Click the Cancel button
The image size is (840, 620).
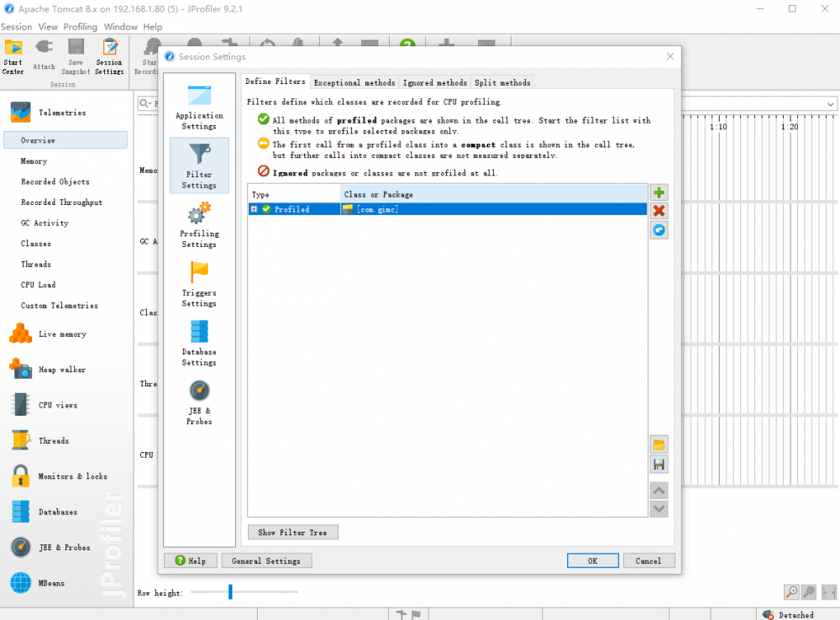point(648,560)
